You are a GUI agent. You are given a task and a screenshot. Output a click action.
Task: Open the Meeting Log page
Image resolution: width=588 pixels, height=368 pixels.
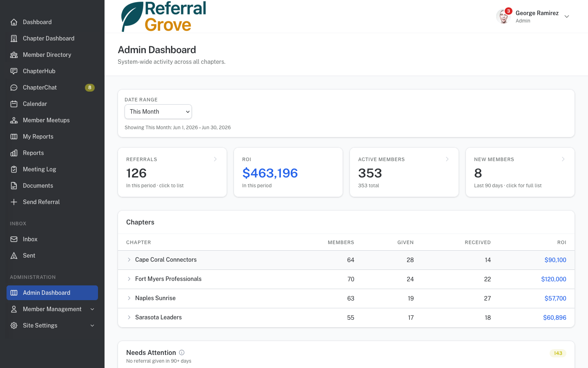pos(52,169)
